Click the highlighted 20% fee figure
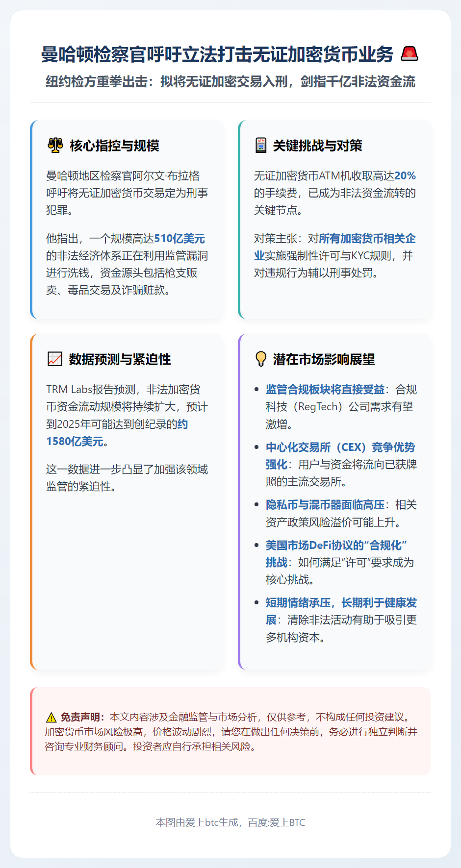This screenshot has height=868, width=461. point(405,176)
